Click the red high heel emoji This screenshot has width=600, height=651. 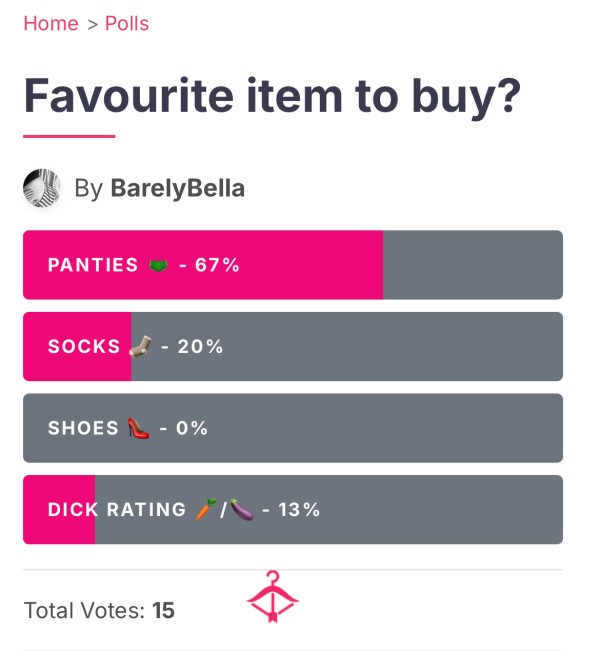(x=138, y=428)
